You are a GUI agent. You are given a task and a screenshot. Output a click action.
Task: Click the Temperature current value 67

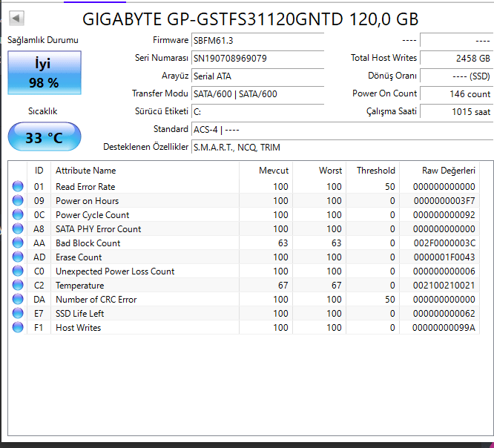283,286
